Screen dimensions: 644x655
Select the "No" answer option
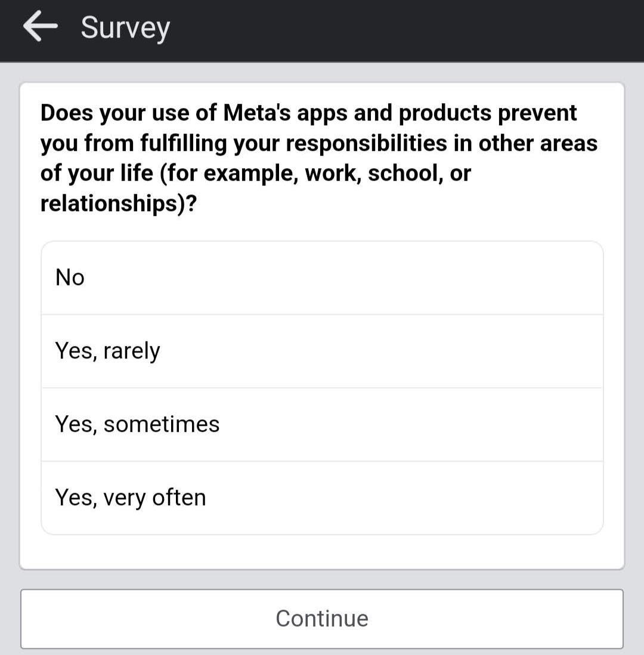[x=322, y=278]
